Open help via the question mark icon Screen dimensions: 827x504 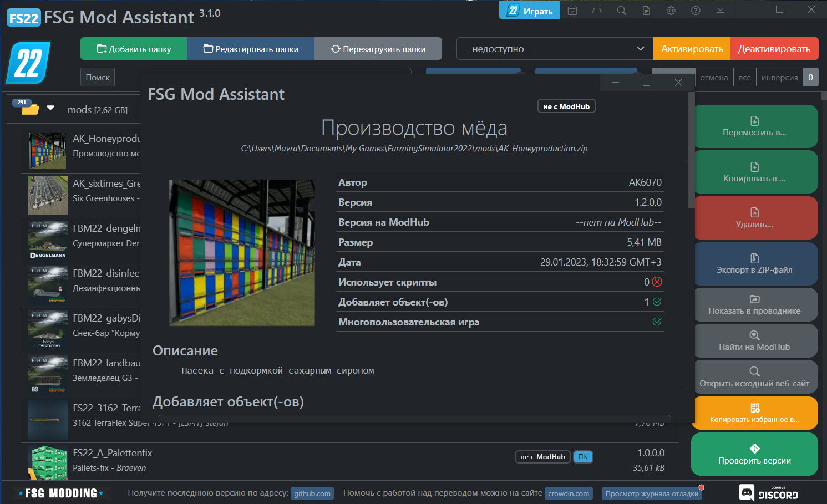[695, 10]
